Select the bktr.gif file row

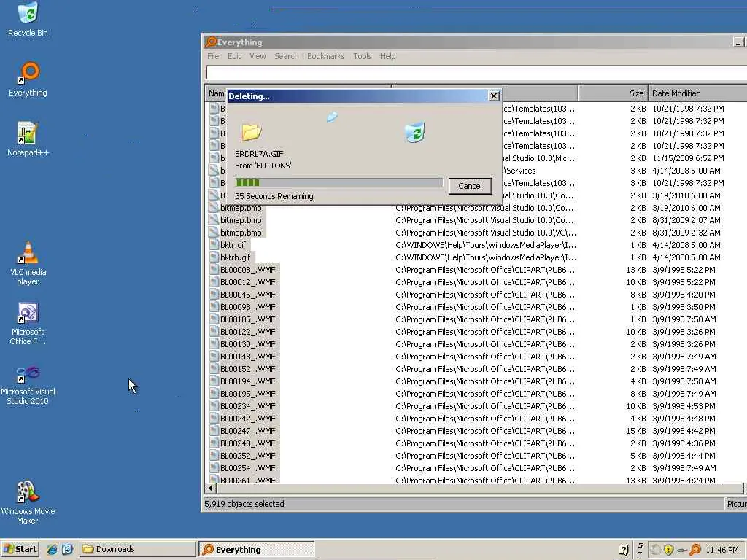click(x=476, y=245)
